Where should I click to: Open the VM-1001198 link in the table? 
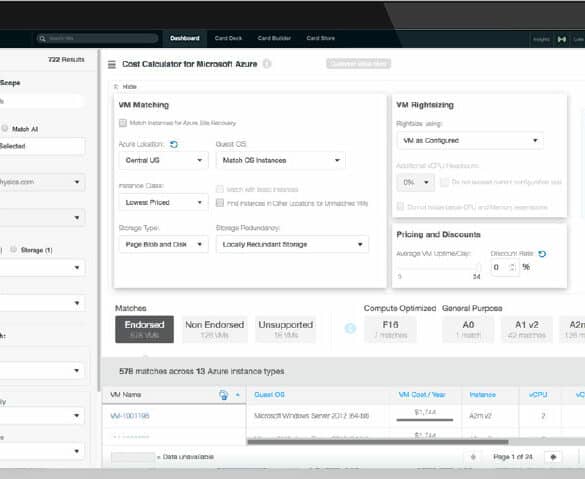[130, 416]
